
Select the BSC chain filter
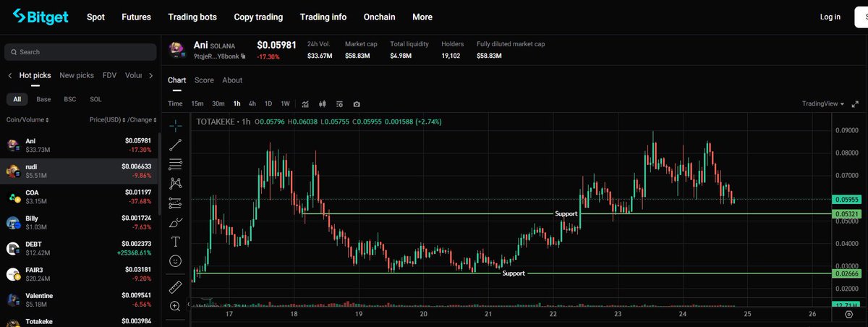click(x=70, y=99)
